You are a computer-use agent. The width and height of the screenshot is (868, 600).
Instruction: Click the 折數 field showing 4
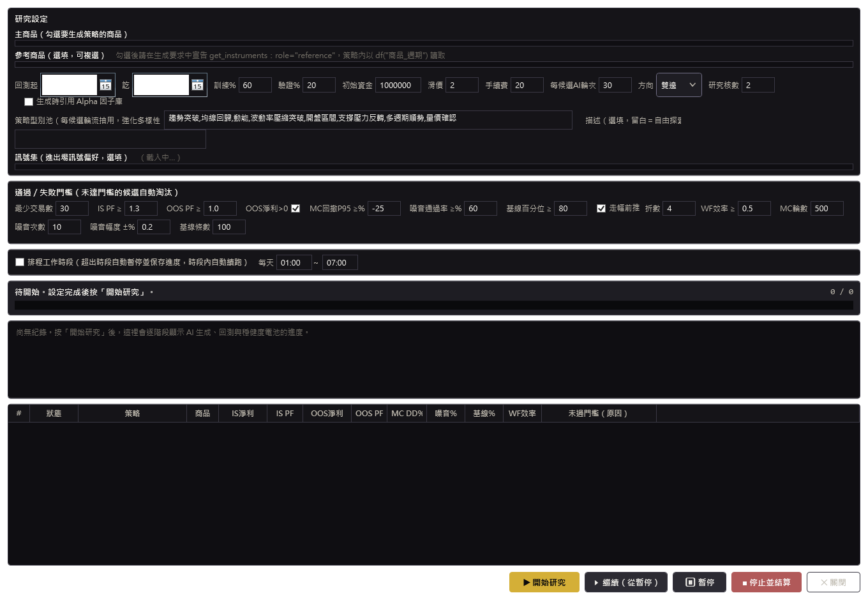679,208
